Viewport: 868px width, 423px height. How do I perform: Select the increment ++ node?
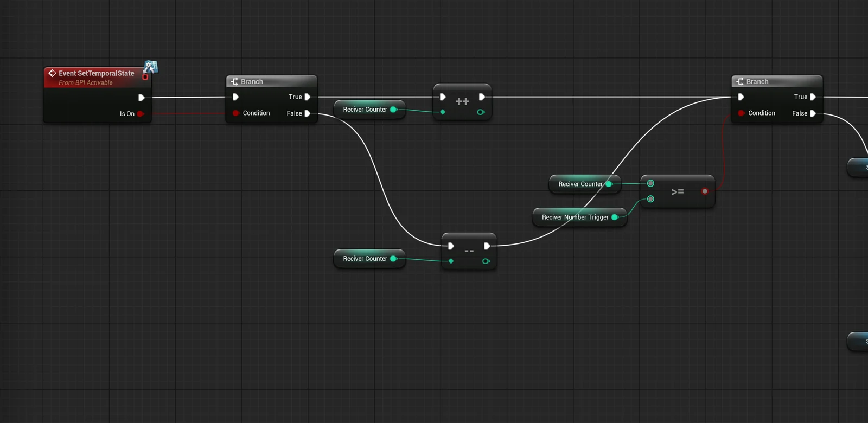462,102
